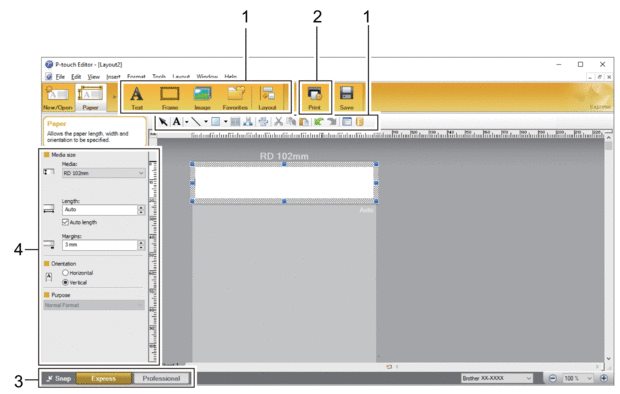Select the Text tool in orange toolbar

pos(136,97)
